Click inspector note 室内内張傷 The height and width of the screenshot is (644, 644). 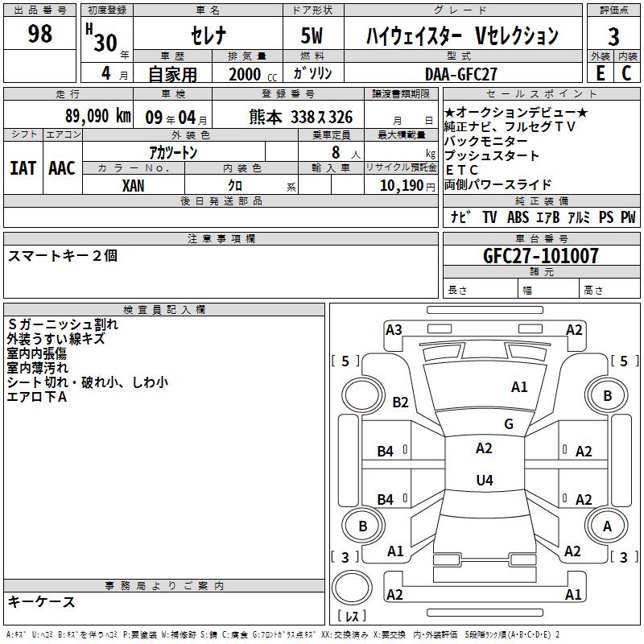tap(36, 353)
